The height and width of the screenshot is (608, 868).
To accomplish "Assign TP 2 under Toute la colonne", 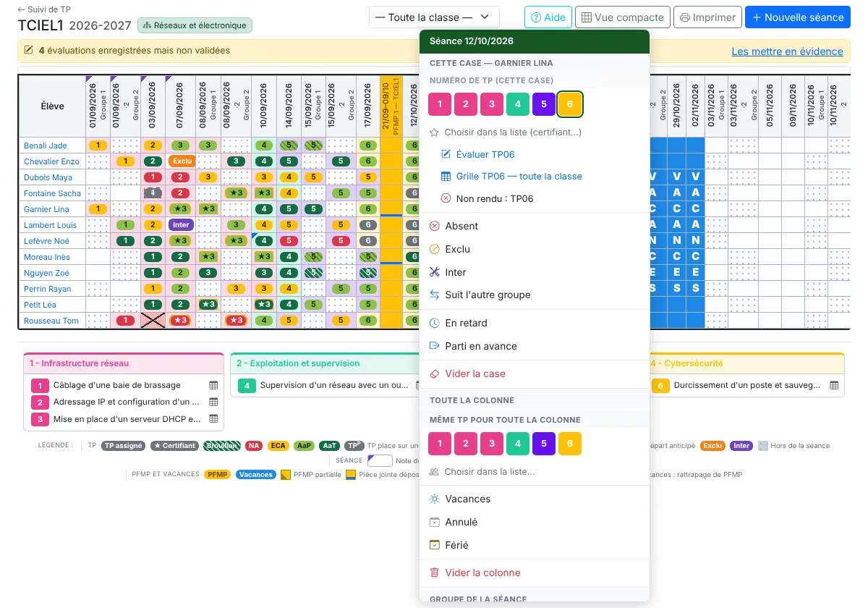I will (466, 444).
